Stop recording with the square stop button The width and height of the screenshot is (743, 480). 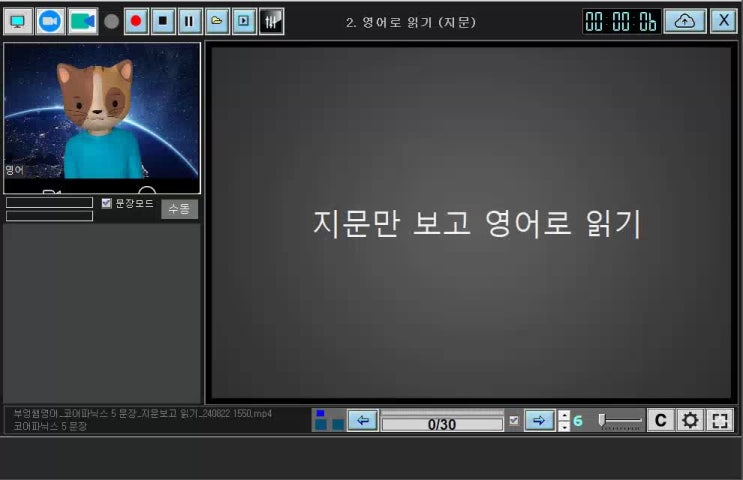(x=163, y=21)
